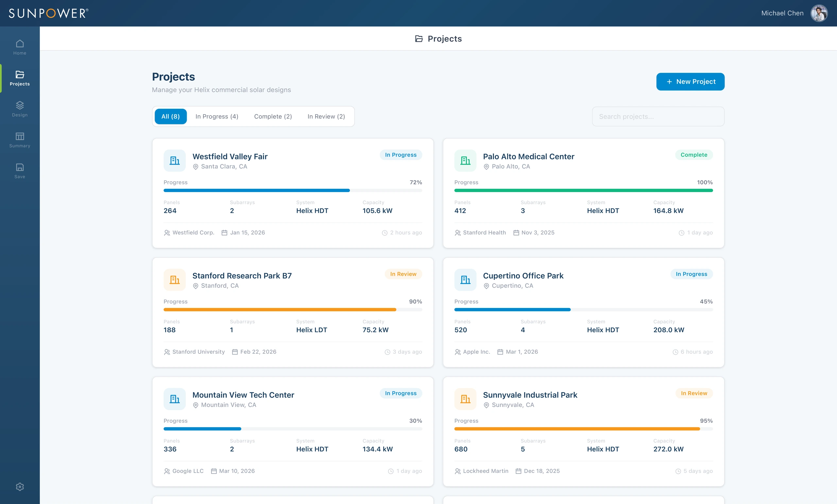Click the Mountain View Tech Center progress bar
The height and width of the screenshot is (504, 837).
293,429
